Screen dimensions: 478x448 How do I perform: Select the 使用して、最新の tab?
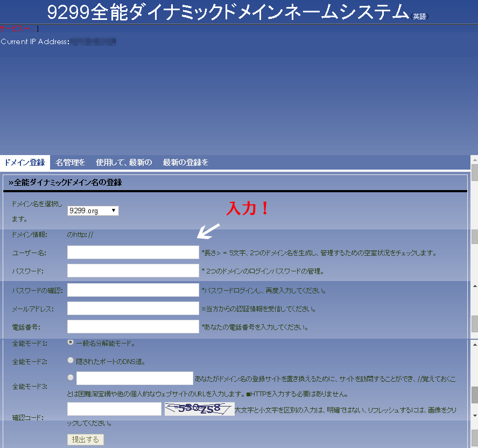click(x=124, y=162)
